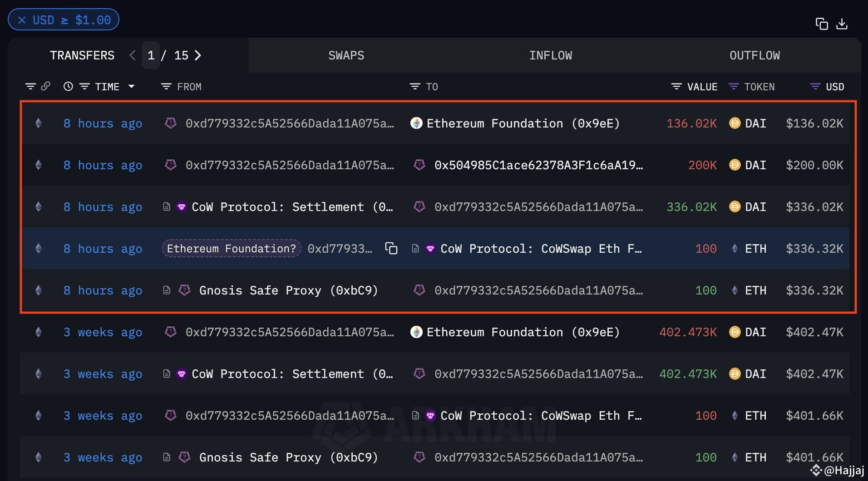Click the Ethereum chain icon in the 136.02K DAI row
Image resolution: width=868 pixels, height=481 pixels.
pos(39,123)
